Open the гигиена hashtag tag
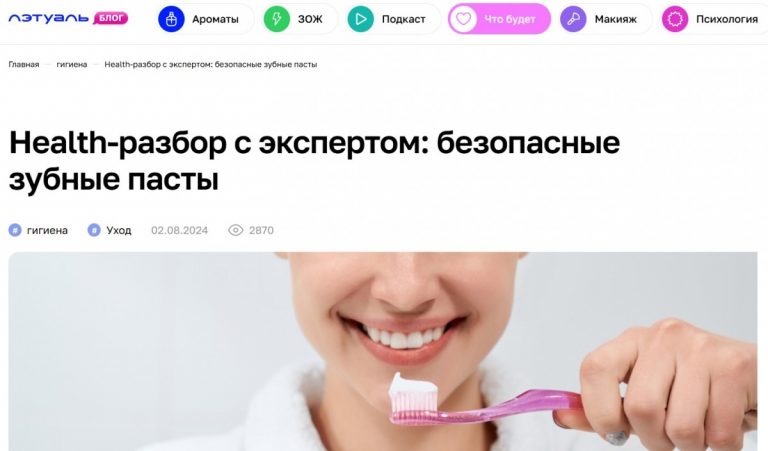 [x=38, y=230]
